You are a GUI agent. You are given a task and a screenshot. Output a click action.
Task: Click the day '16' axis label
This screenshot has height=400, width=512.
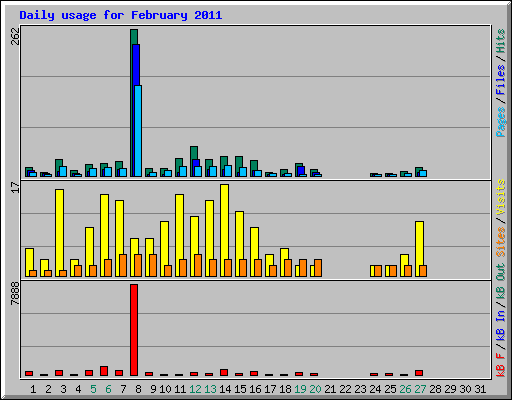point(255,389)
